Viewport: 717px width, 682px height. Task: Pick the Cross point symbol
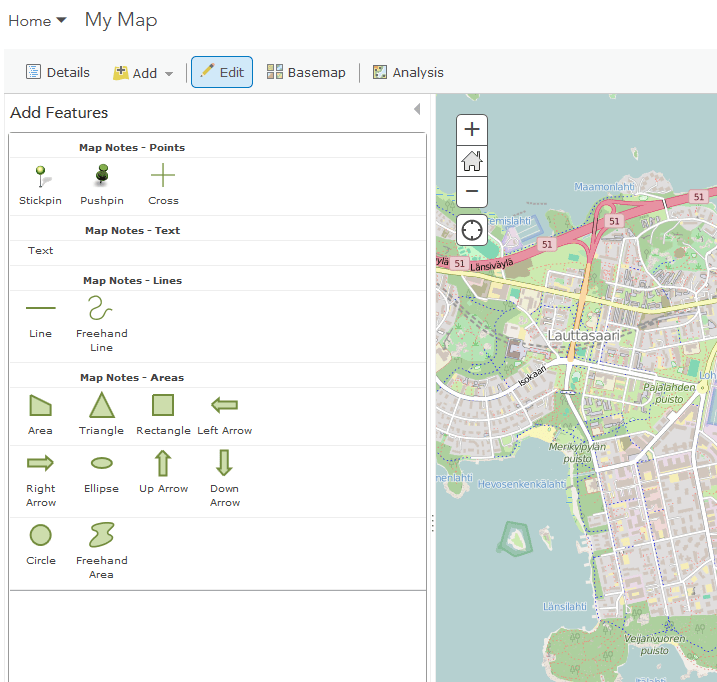163,178
